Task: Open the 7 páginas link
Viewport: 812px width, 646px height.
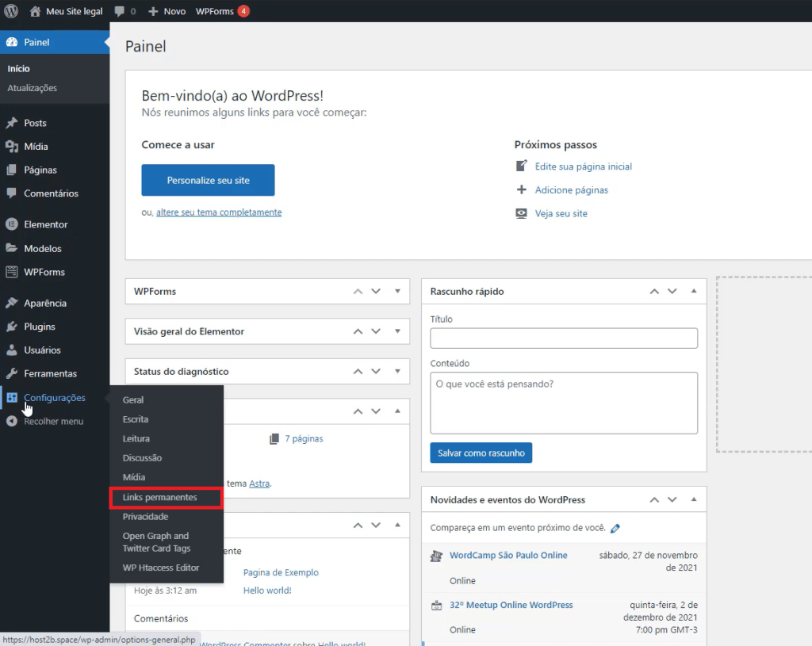Action: pos(304,439)
